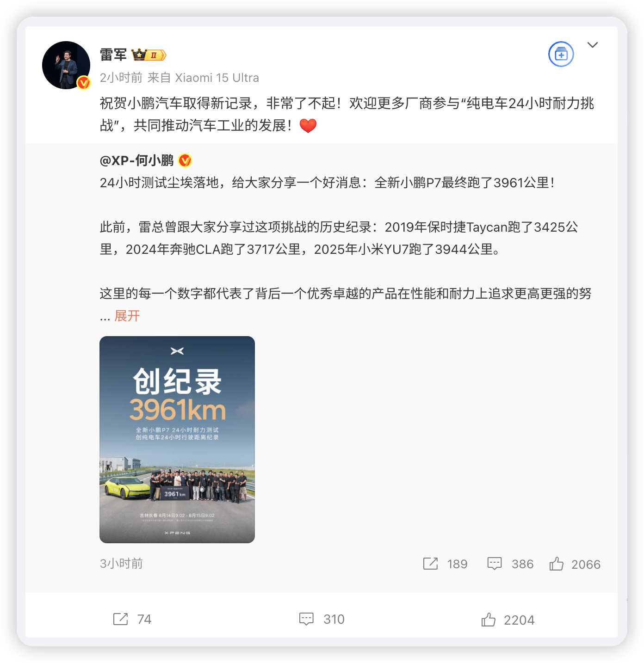
Task: Open the @XP-何小鹏 user link
Action: [137, 160]
